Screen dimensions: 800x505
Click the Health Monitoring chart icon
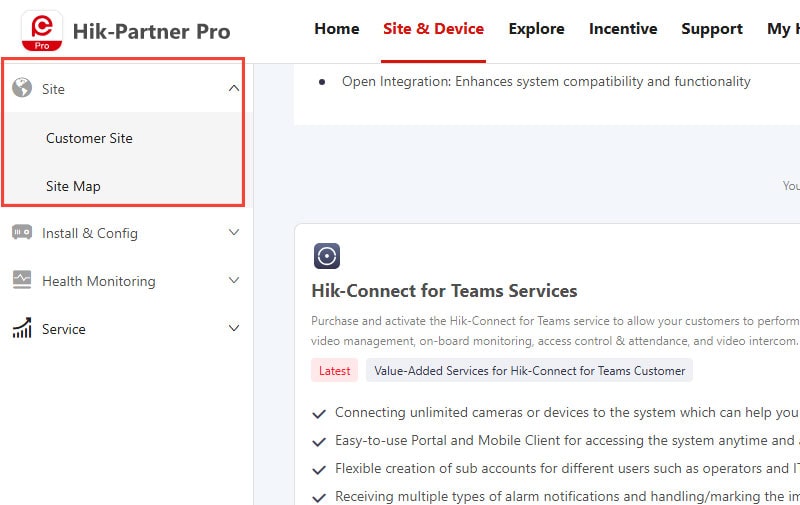pos(22,280)
